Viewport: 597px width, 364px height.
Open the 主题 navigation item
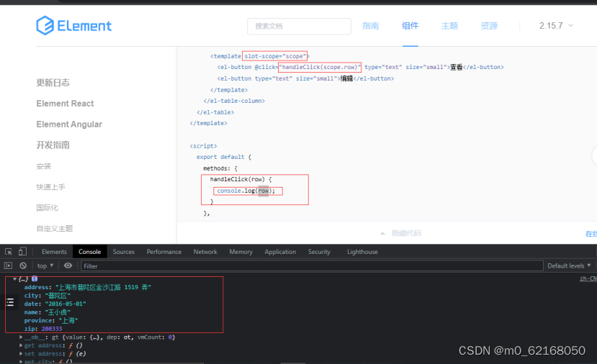point(449,25)
